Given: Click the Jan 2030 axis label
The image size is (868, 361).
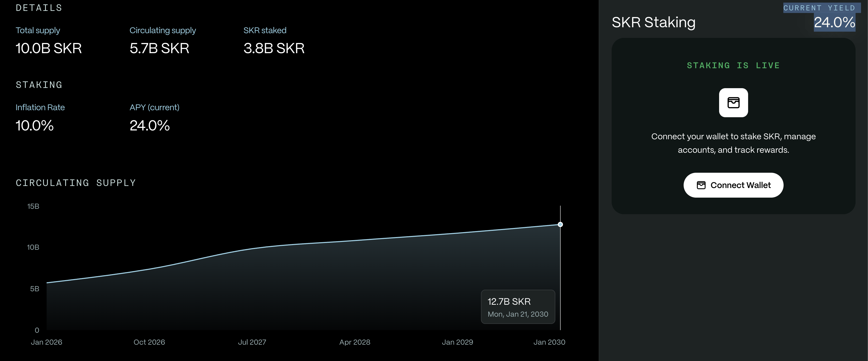Looking at the screenshot, I should 549,342.
